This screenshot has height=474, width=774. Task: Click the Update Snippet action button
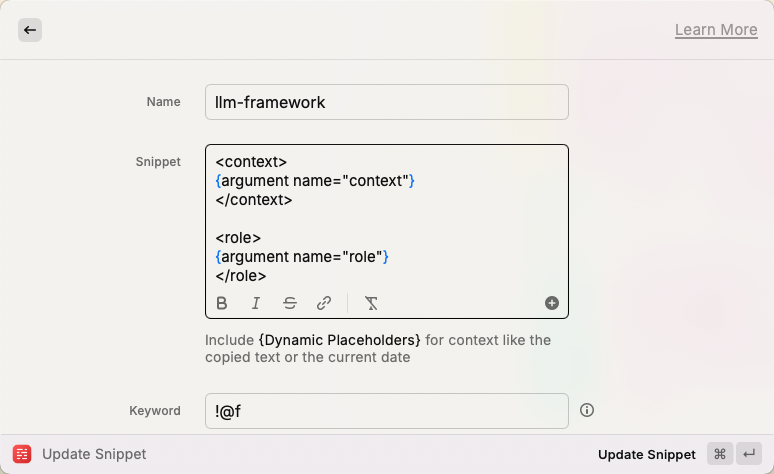click(x=647, y=454)
